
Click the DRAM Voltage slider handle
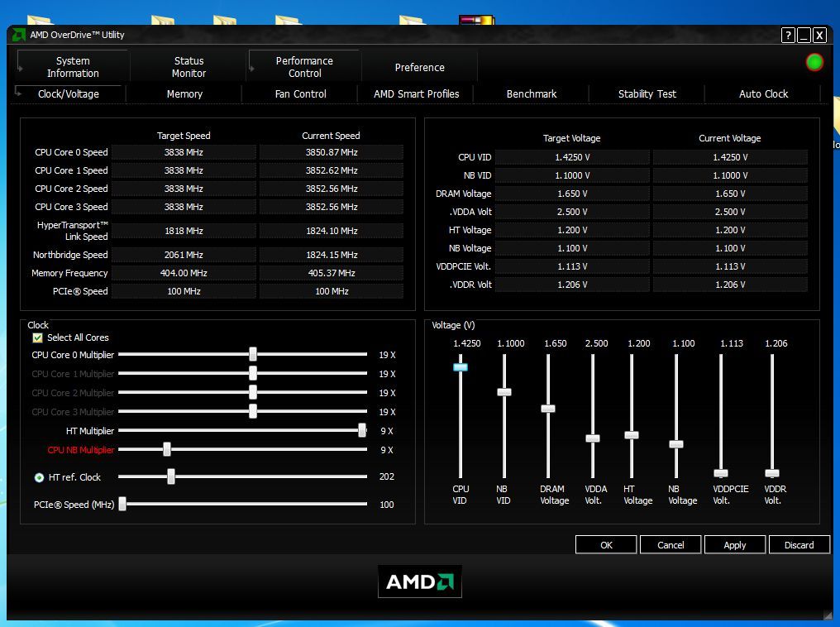click(548, 409)
